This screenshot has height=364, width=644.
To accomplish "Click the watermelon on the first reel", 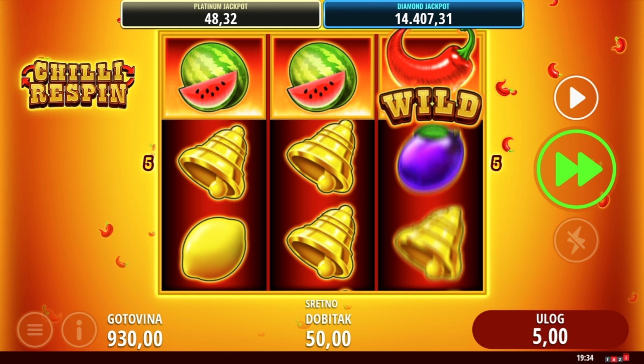I will coord(214,77).
